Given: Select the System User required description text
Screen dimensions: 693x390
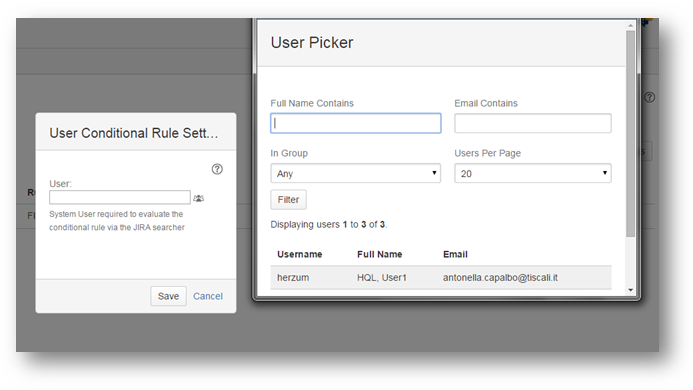Looking at the screenshot, I should (x=117, y=221).
